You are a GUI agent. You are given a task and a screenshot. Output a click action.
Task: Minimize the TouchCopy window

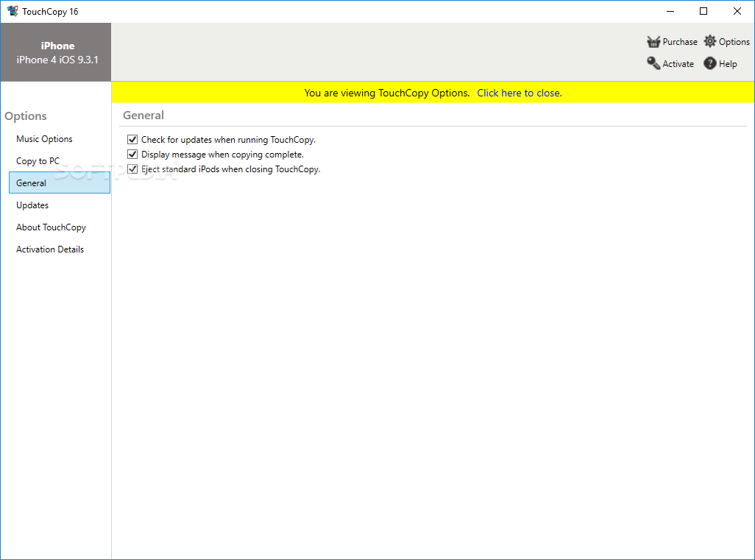pos(670,11)
